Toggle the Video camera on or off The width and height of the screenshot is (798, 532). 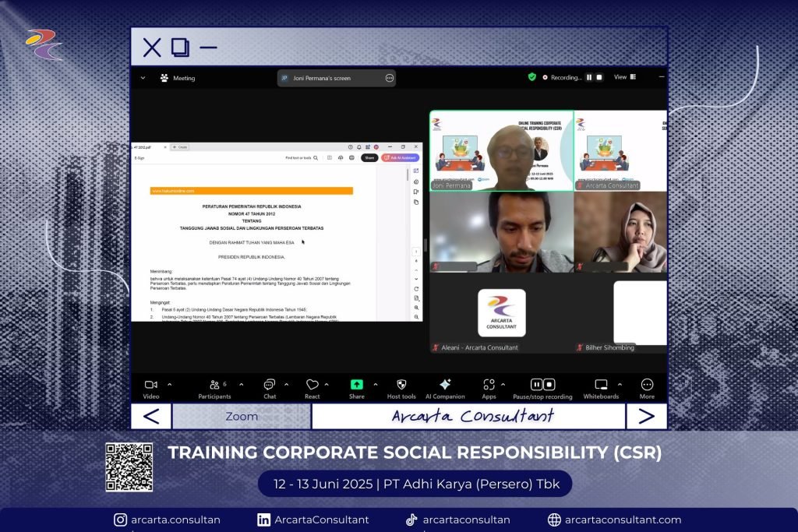[x=151, y=385]
